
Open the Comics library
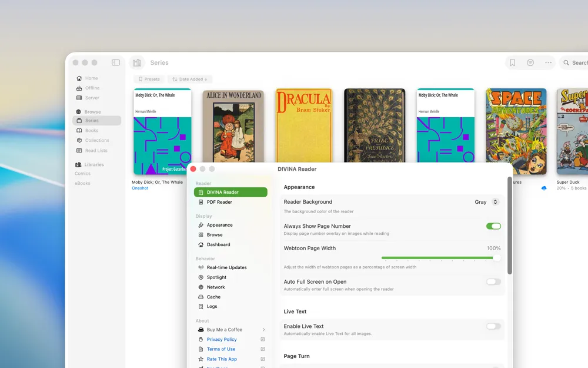tap(82, 174)
